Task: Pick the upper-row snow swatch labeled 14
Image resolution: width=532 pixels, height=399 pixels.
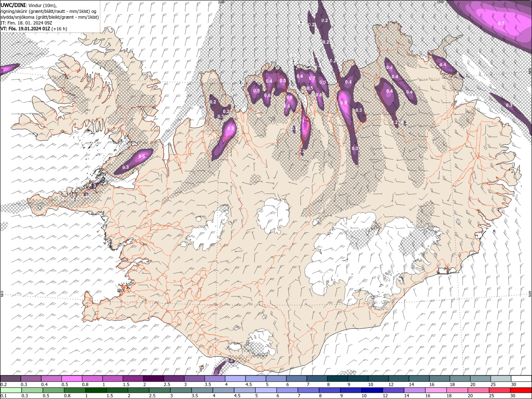Action: [419, 379]
